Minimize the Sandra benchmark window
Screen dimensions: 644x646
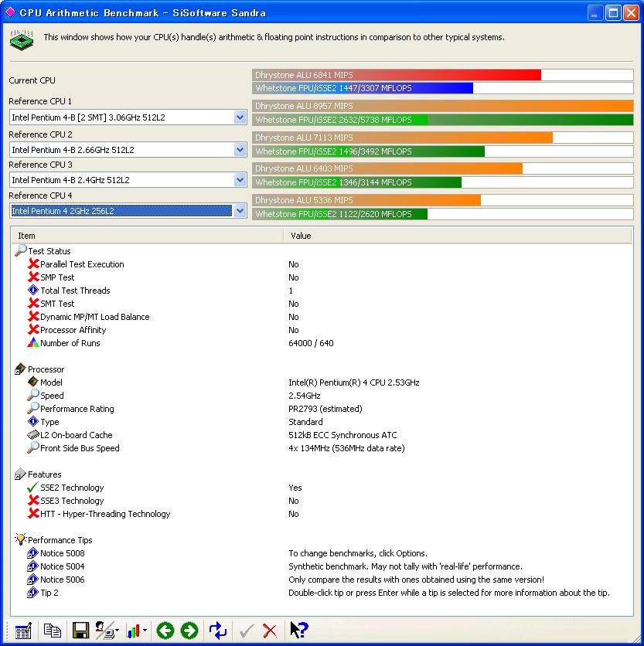click(x=595, y=13)
